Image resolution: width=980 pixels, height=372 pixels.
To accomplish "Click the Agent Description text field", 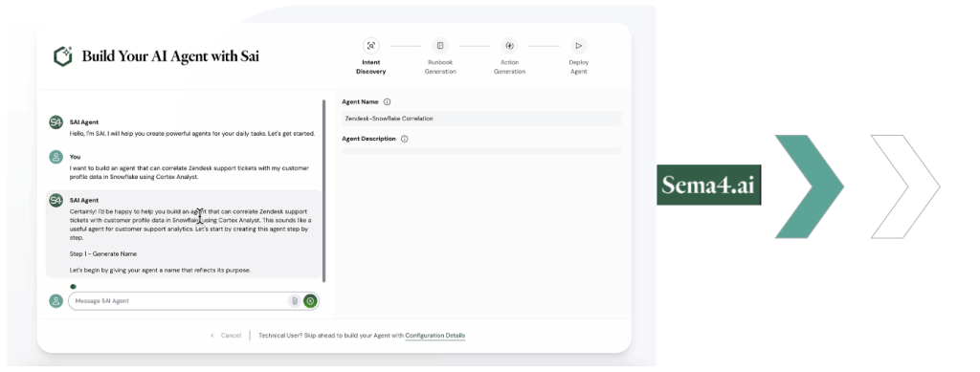I will (482, 150).
